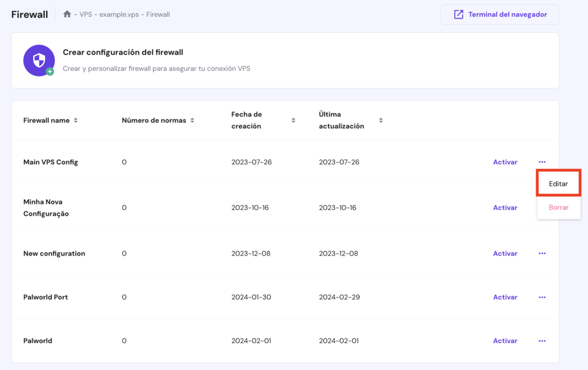Activate the Palworld firewall

[505, 340]
